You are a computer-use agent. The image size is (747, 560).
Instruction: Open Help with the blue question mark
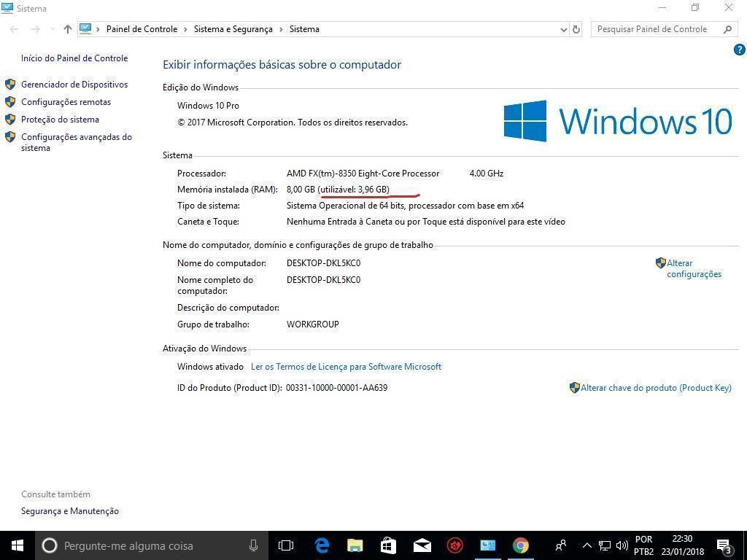coord(740,49)
